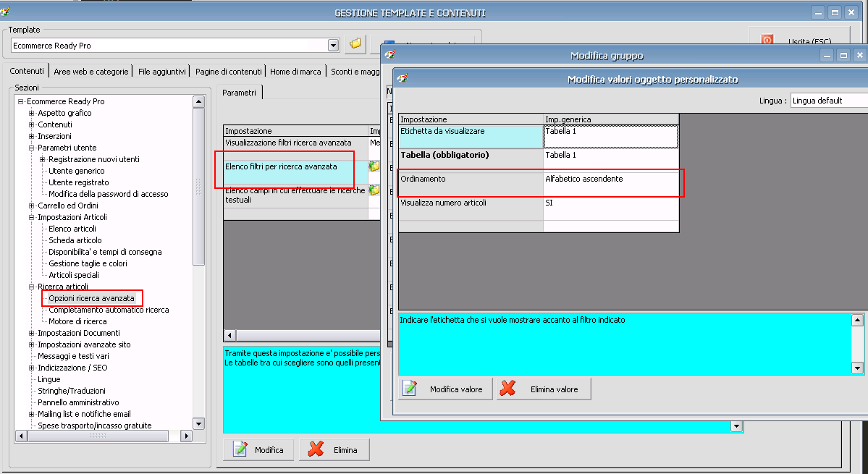Open the Template dropdown arrow
Image resolution: width=868 pixels, height=474 pixels.
point(333,46)
